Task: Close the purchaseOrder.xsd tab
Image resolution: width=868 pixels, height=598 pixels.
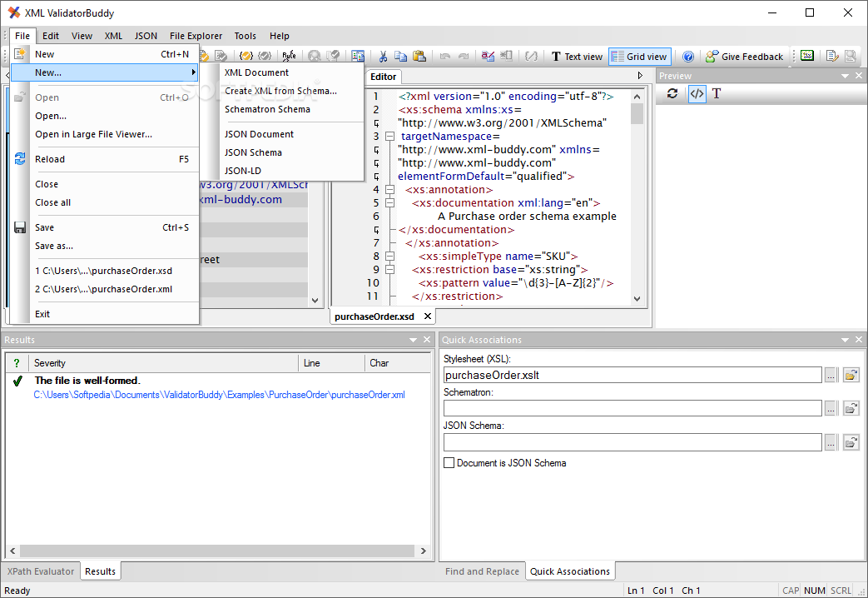Action: 428,316
